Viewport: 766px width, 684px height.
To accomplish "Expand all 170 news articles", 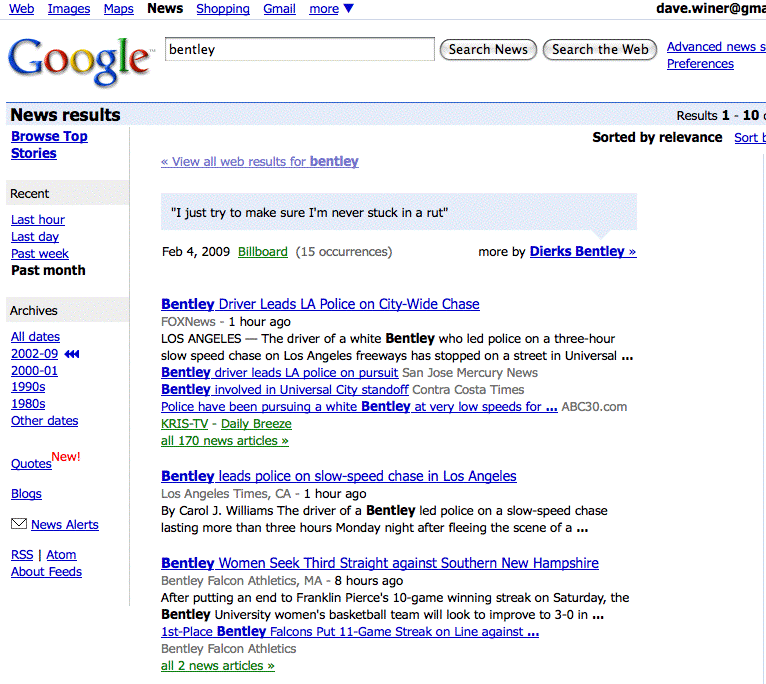I will (x=224, y=441).
